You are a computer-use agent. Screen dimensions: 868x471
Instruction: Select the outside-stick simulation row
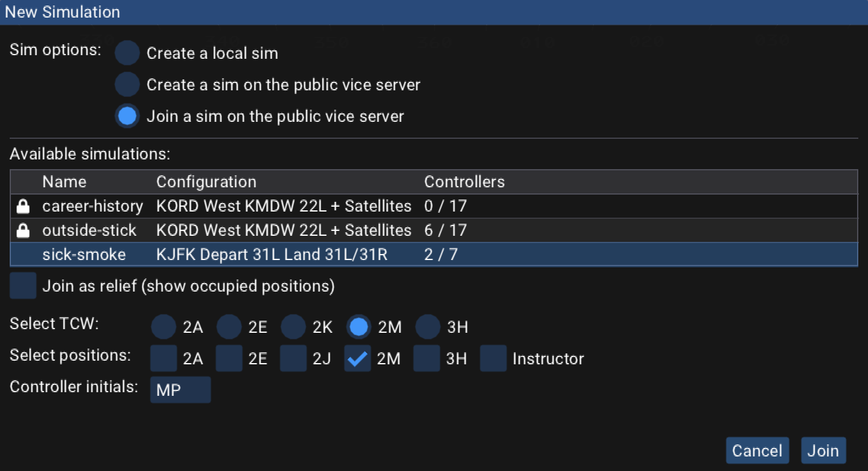point(242,230)
